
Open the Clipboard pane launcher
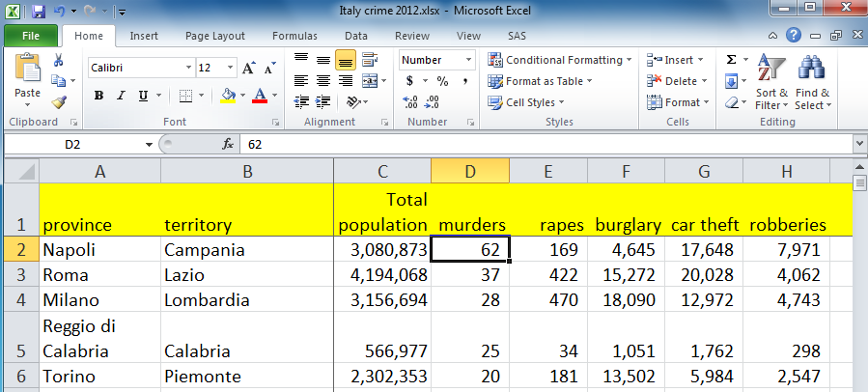(x=73, y=122)
